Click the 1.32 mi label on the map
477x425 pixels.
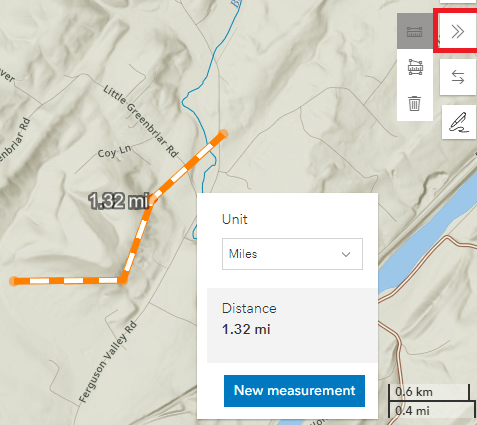[118, 201]
